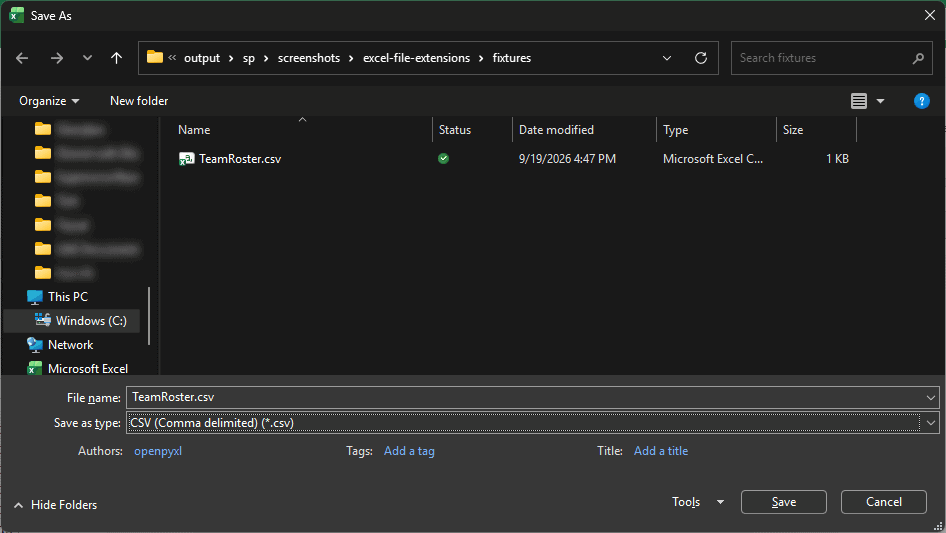Open the view options dropdown arrow
Image resolution: width=946 pixels, height=533 pixels.
click(x=880, y=101)
